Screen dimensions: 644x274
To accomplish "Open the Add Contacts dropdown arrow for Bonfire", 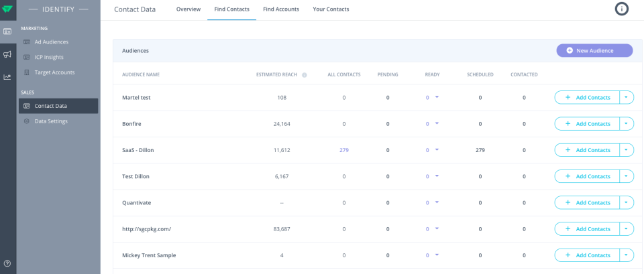I will [627, 124].
